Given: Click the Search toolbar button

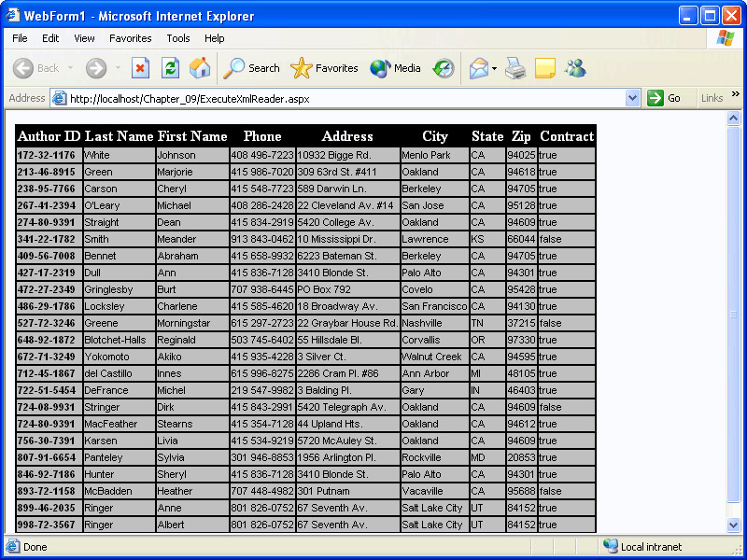Looking at the screenshot, I should (x=252, y=68).
